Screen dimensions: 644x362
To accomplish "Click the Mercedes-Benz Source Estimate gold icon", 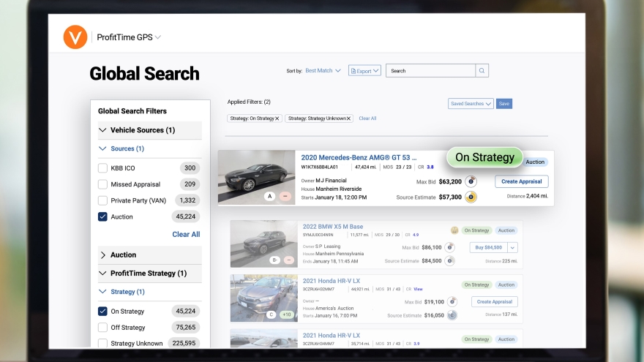I will [472, 197].
